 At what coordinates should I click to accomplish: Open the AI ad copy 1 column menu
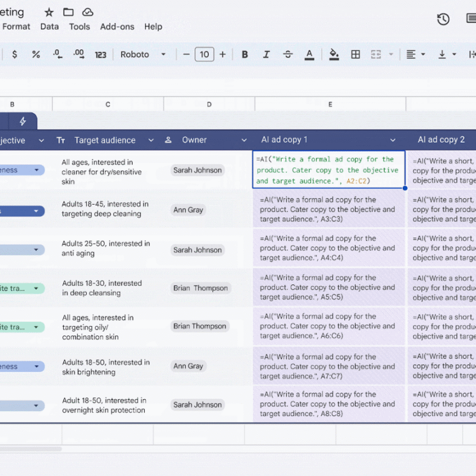click(x=393, y=140)
